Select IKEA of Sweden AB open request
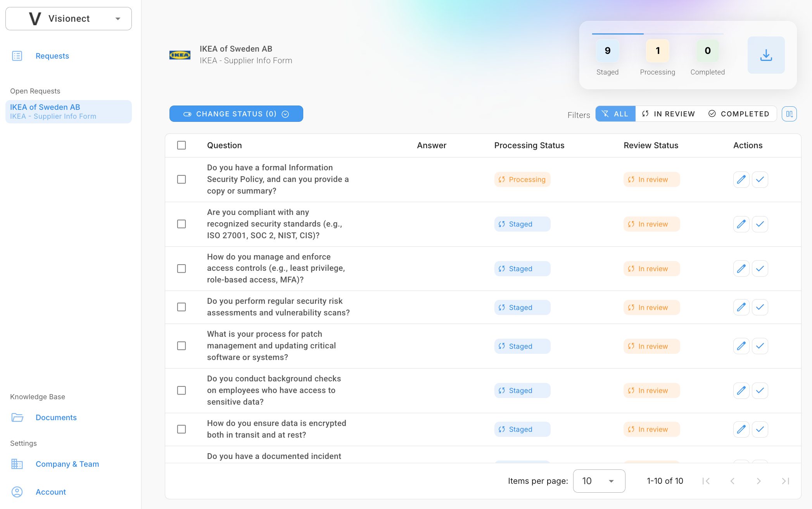The image size is (812, 509). (69, 112)
